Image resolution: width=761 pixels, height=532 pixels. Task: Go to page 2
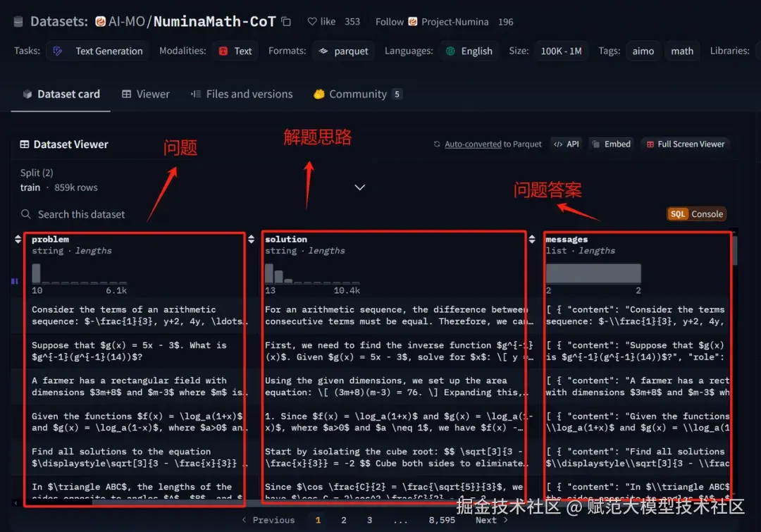coord(344,520)
